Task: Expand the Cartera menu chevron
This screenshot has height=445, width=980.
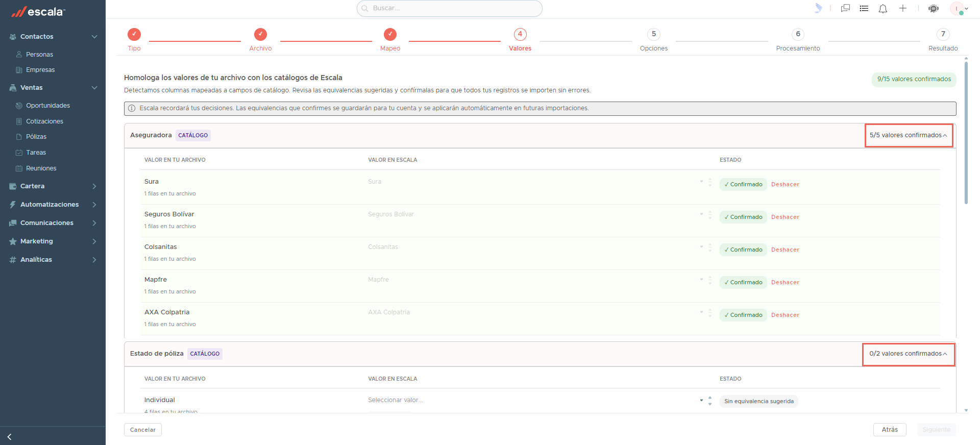Action: 94,186
